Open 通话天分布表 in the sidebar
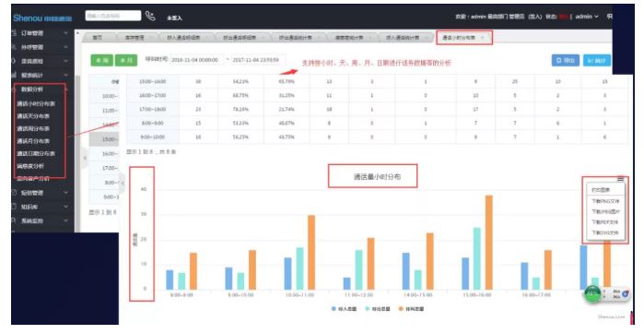 (x=33, y=116)
